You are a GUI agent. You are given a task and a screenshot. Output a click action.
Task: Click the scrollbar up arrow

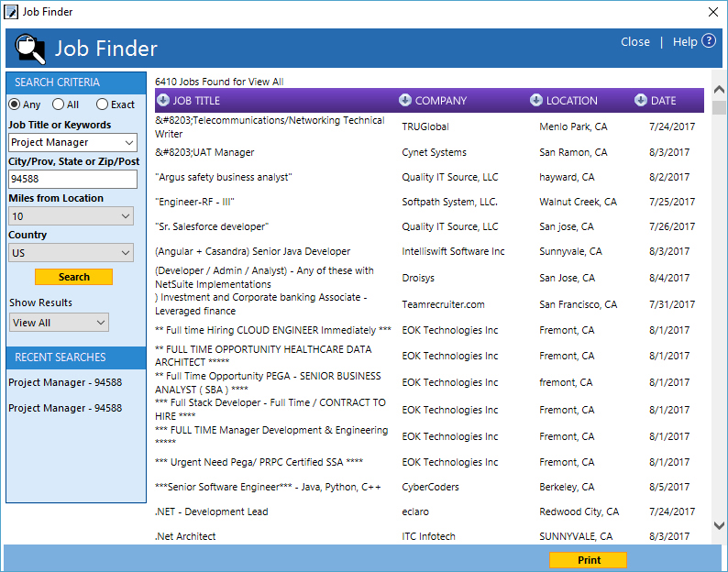click(x=719, y=89)
